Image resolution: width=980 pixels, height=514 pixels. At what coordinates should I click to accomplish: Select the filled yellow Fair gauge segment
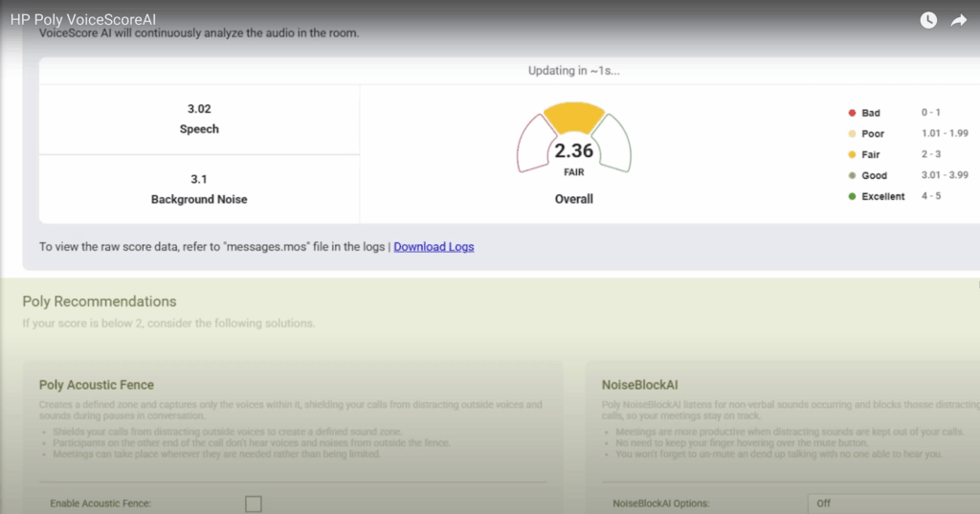tap(573, 117)
